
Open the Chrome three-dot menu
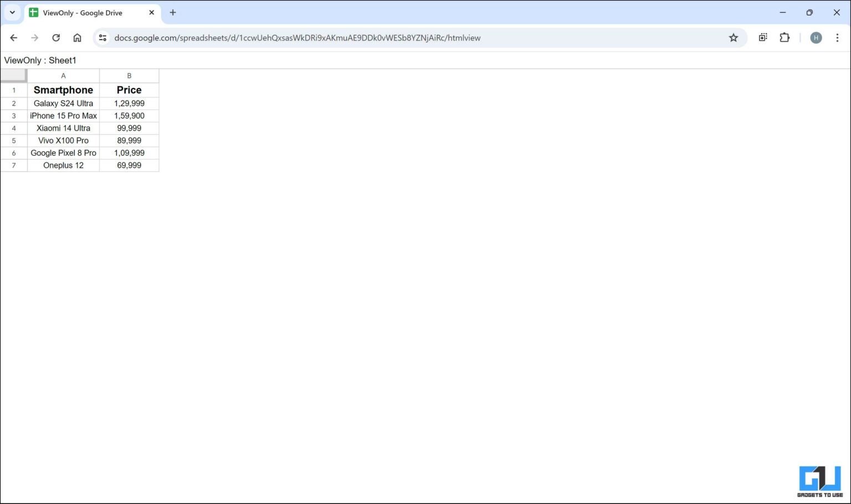click(x=837, y=38)
